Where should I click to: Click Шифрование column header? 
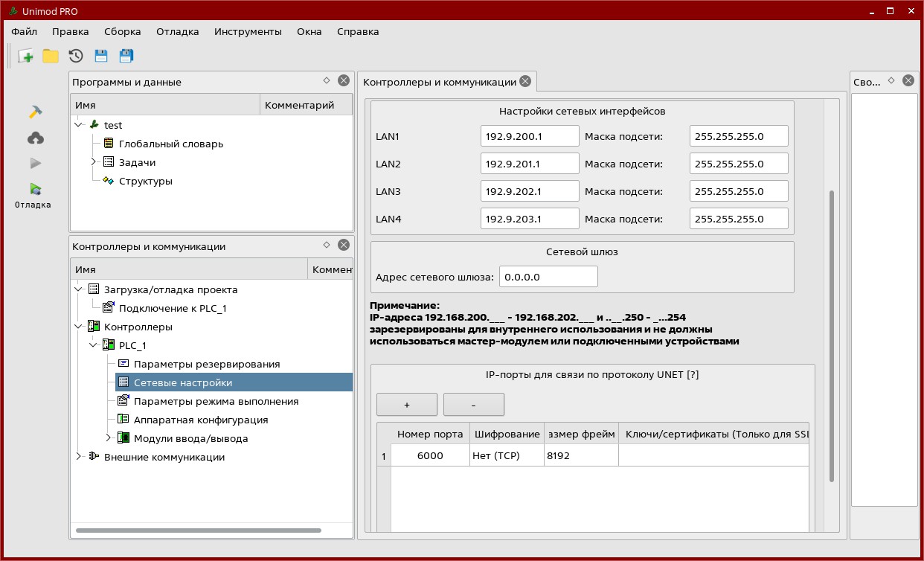tap(506, 434)
